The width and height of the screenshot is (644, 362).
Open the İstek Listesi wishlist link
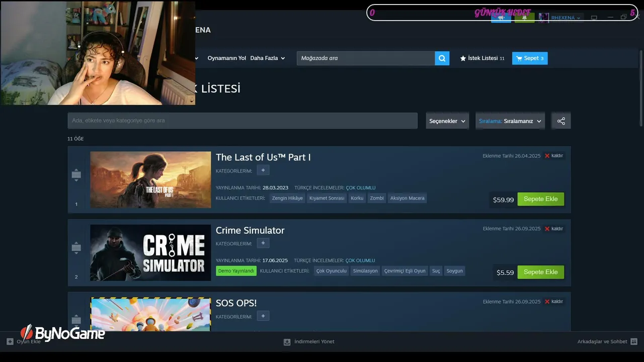(482, 58)
